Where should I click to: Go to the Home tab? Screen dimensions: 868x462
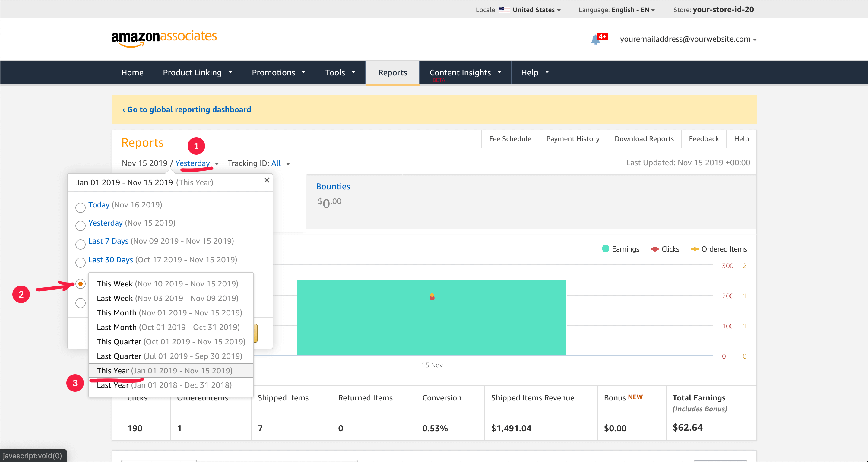pos(132,72)
